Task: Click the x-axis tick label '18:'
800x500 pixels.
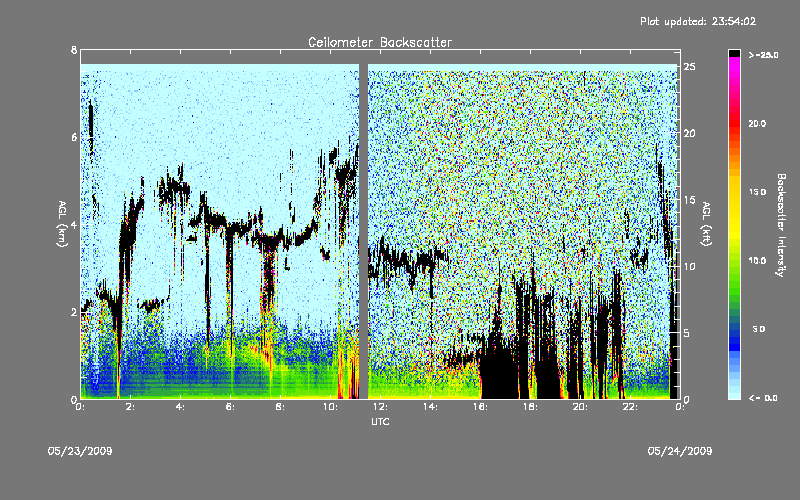Action: tap(530, 407)
